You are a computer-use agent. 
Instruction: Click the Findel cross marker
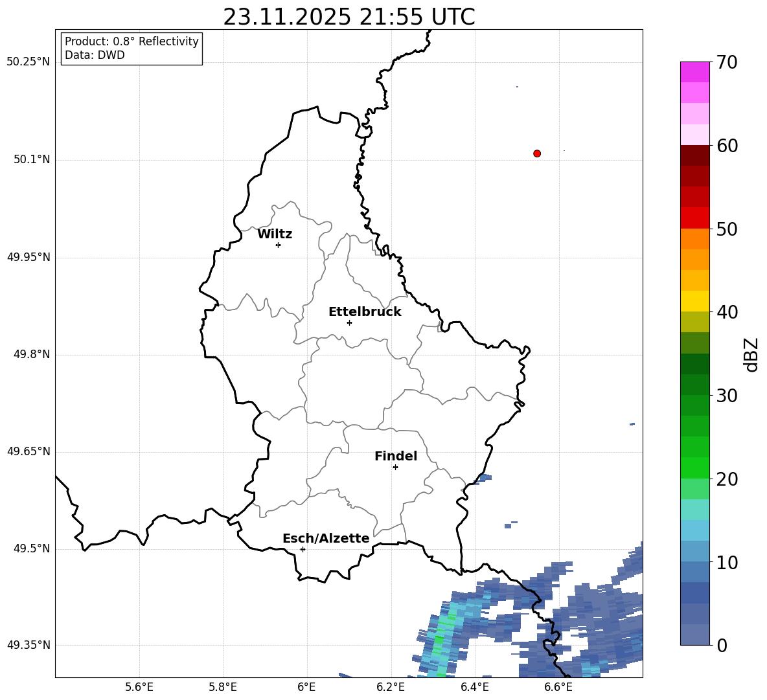click(x=395, y=468)
